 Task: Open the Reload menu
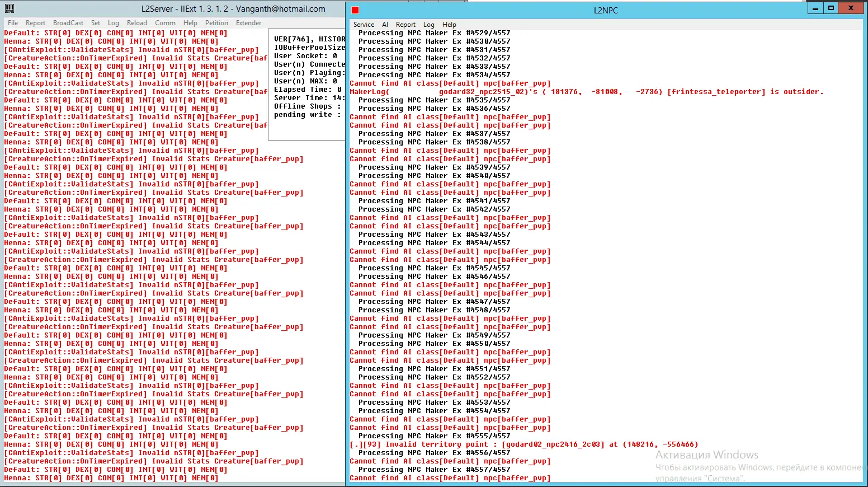pos(137,23)
